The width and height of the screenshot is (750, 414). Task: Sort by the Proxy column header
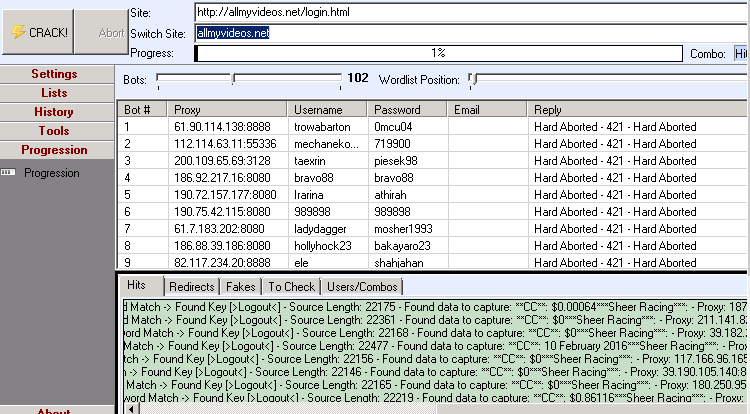coord(227,109)
